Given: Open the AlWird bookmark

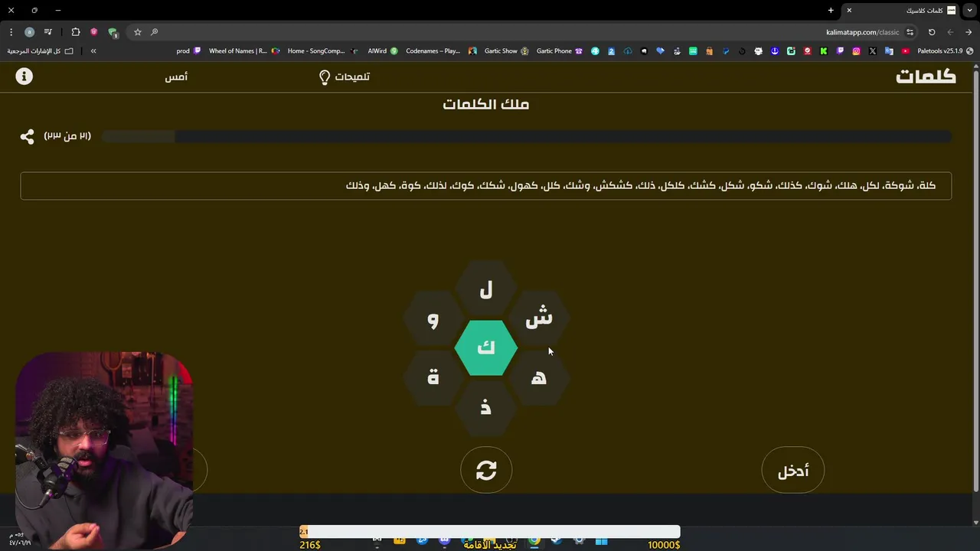Looking at the screenshot, I should click(383, 51).
